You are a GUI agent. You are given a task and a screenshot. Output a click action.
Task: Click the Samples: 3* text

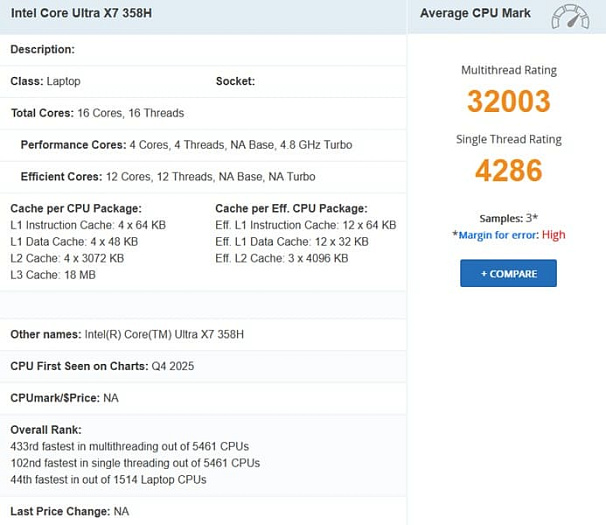(x=509, y=218)
